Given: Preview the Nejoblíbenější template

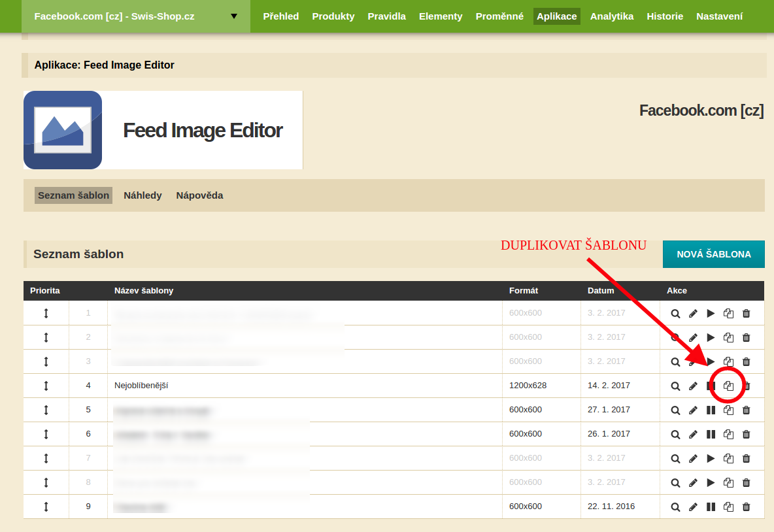Looking at the screenshot, I should pos(675,386).
